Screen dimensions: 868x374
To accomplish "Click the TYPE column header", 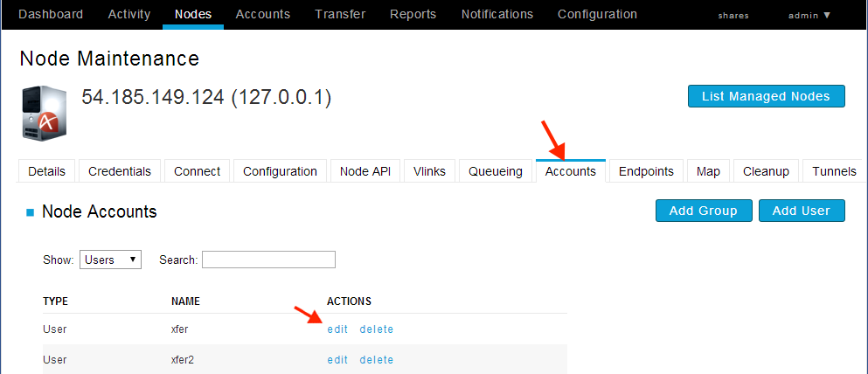I will coord(55,301).
